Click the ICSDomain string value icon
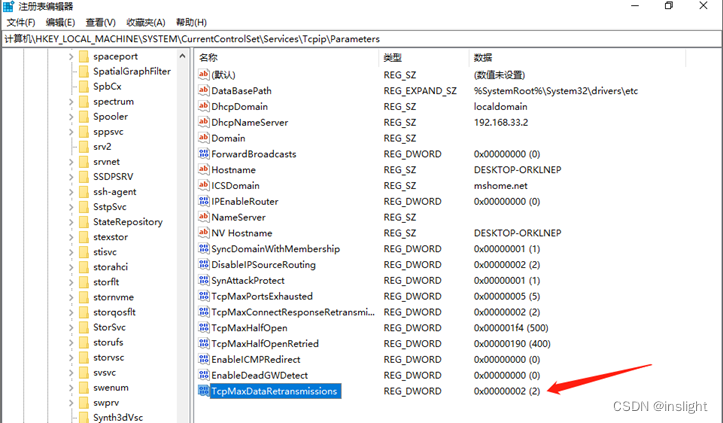723x423 pixels. tap(203, 185)
